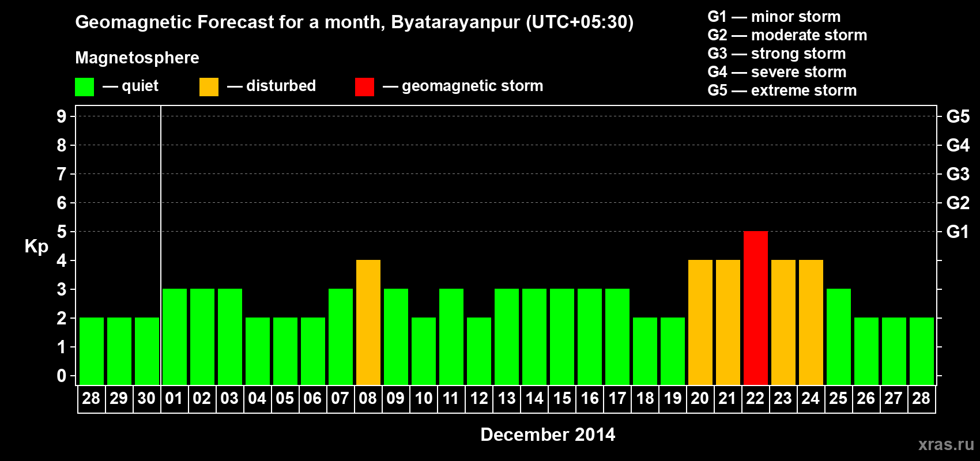Click the G1 label on right axis
Screen dimensions: 980x461
[x=958, y=232]
